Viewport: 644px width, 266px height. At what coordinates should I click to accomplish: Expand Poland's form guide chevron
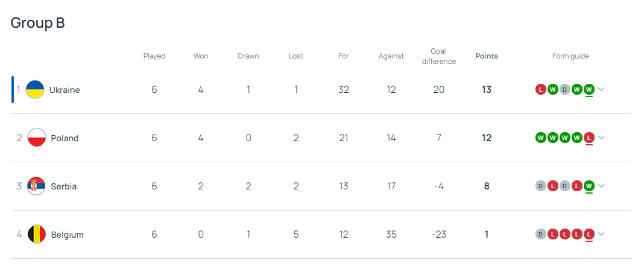[601, 138]
